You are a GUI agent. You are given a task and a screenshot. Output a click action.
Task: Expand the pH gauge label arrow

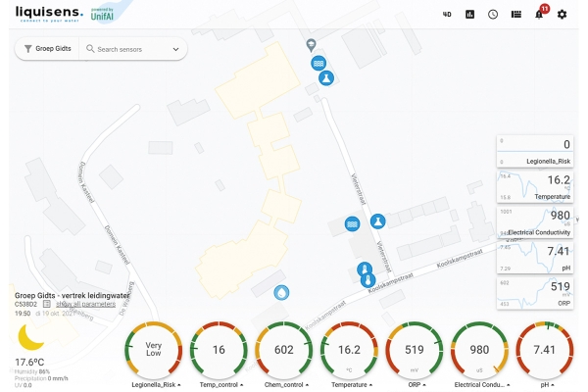point(553,385)
